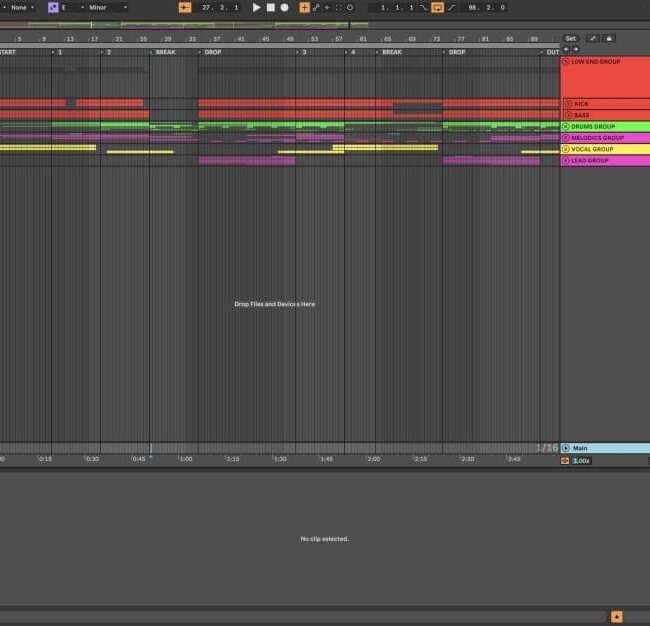This screenshot has width=650, height=626.
Task: Click the automation mode icon beside Set
Action: [x=592, y=38]
